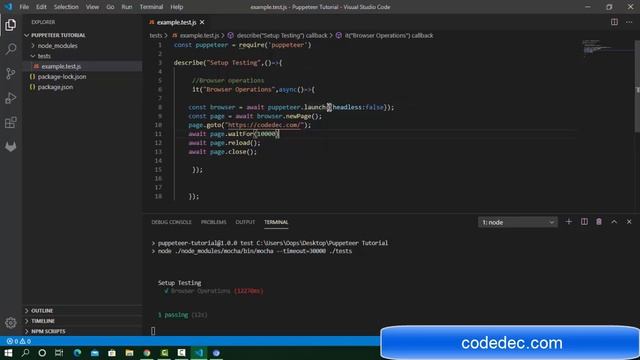The height and width of the screenshot is (360, 640).
Task: Open File Explorer from taskbar
Action: click(129, 353)
